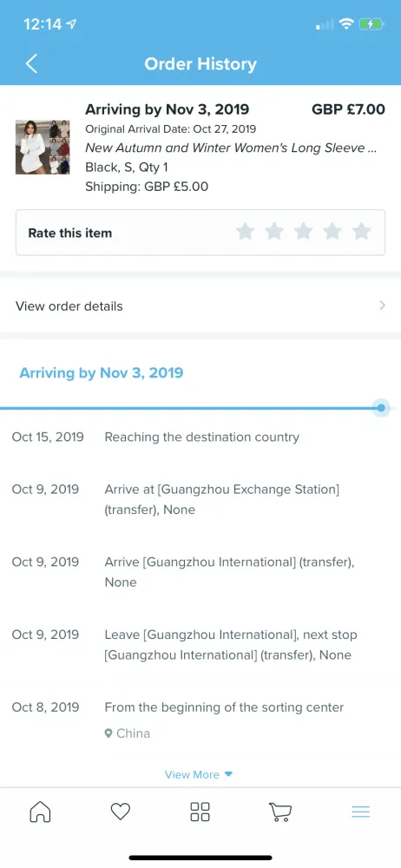Screen dimensions: 401x868
Task: Click the View More dropdown triangle
Action: pos(229,774)
